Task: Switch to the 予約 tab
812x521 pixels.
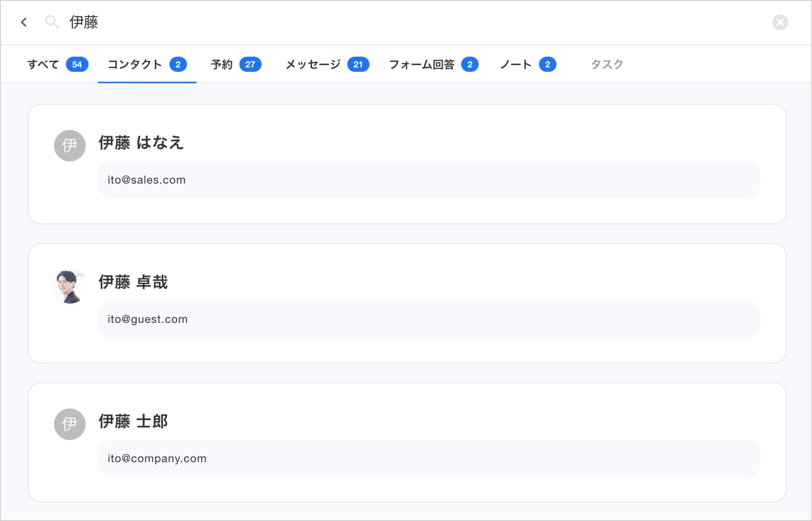Action: pyautogui.click(x=222, y=64)
